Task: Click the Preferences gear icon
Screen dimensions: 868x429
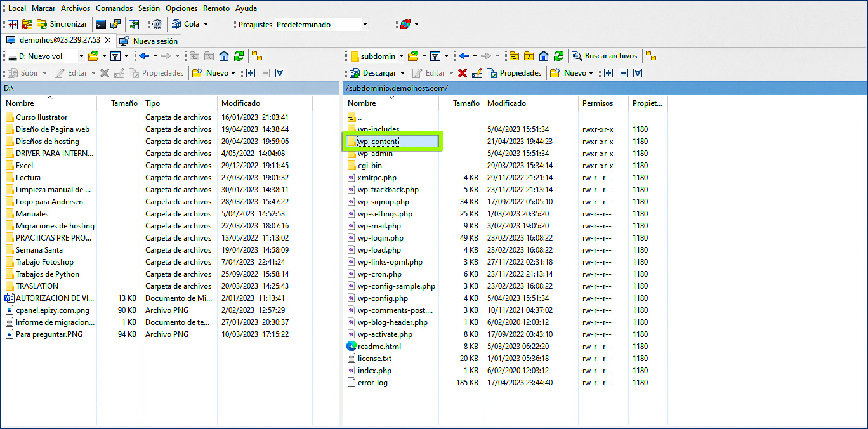Action: (x=157, y=24)
